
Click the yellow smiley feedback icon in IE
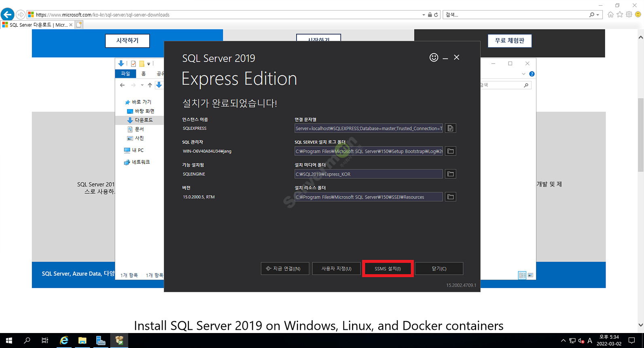click(638, 15)
